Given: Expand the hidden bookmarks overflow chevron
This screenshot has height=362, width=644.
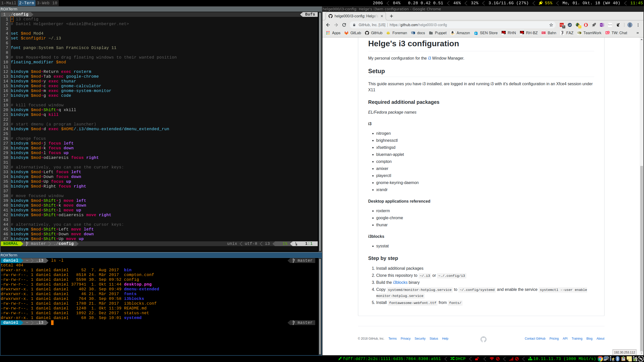Looking at the screenshot, I should click(637, 33).
